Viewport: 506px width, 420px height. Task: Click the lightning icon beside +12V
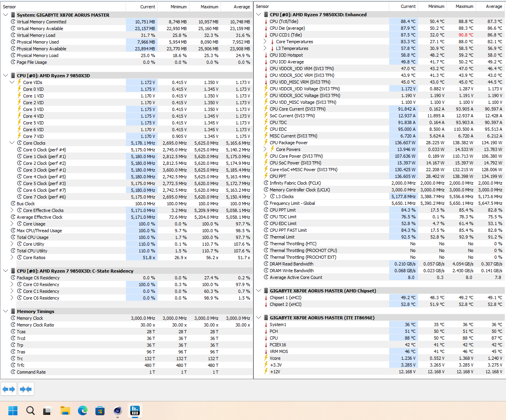tap(266, 372)
